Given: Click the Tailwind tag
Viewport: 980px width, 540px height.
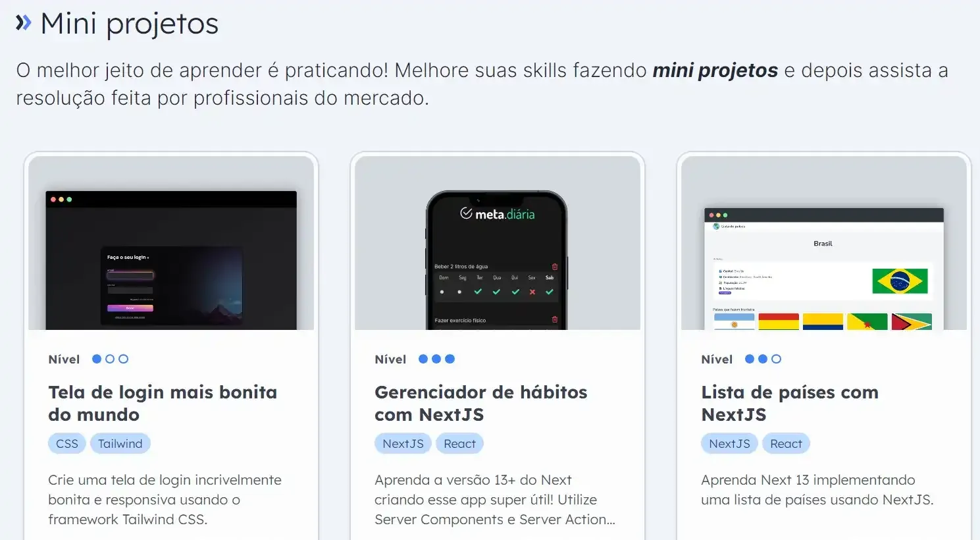Looking at the screenshot, I should (120, 444).
